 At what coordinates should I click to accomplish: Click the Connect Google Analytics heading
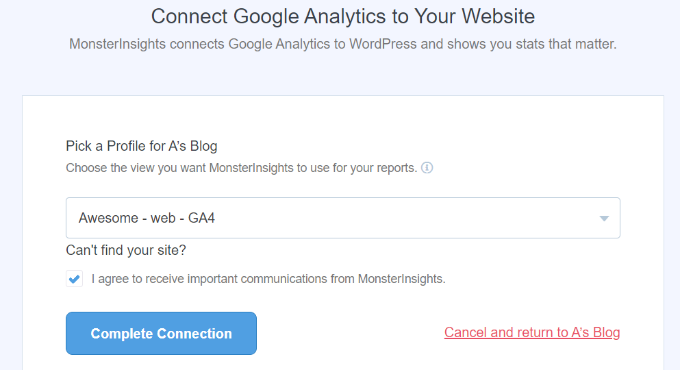coord(343,16)
